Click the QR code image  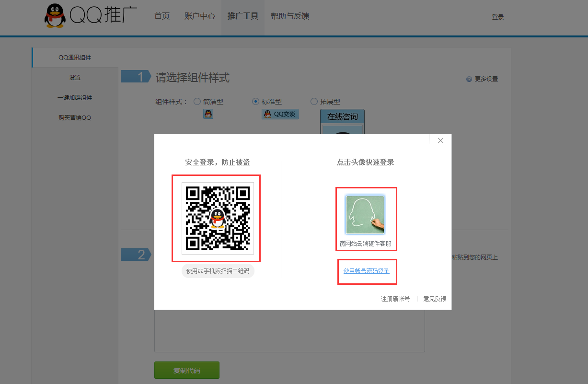point(218,218)
